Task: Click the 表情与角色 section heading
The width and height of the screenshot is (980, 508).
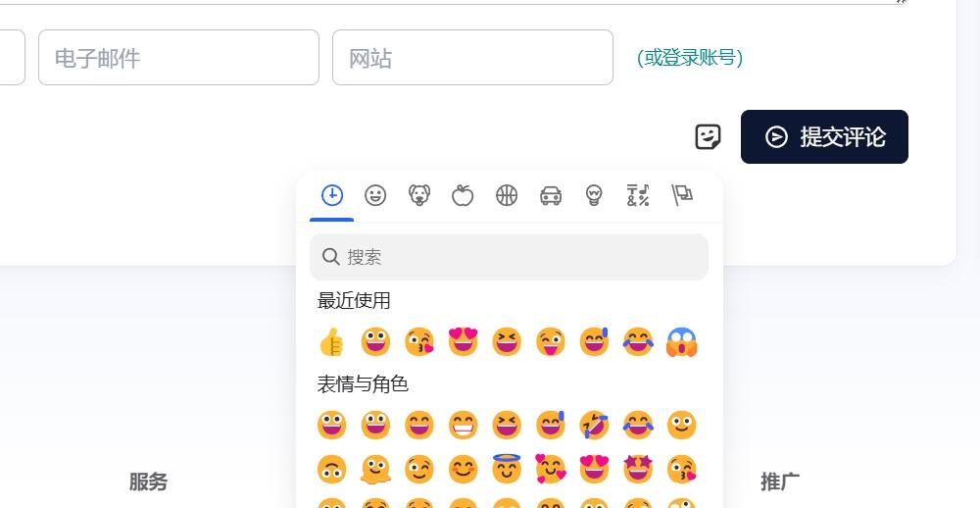Action: tap(363, 384)
